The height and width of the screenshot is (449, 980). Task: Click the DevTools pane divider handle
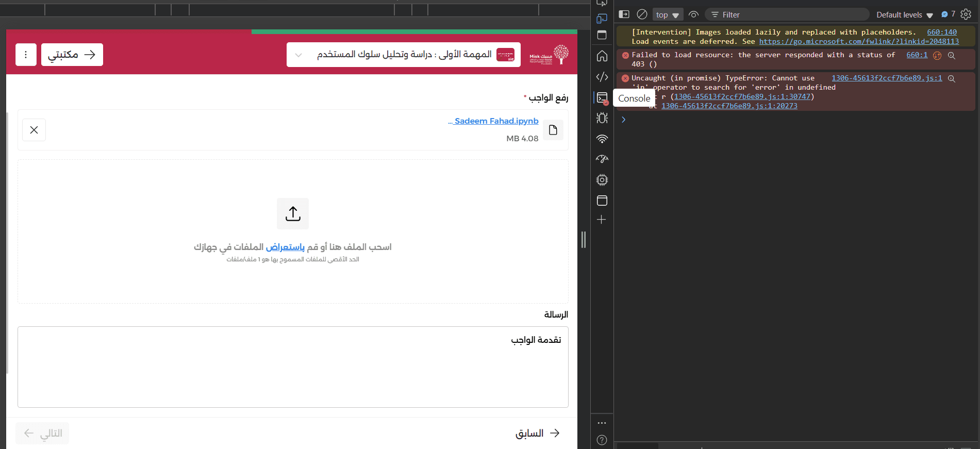(x=584, y=240)
